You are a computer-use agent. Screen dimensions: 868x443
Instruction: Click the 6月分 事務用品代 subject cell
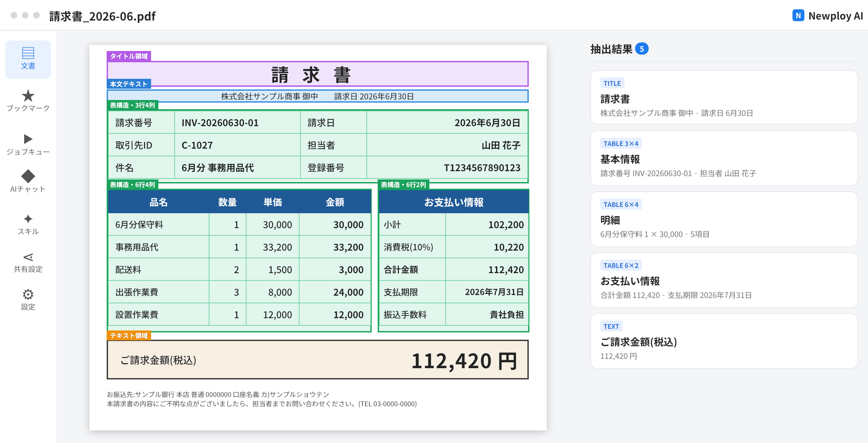pyautogui.click(x=237, y=167)
